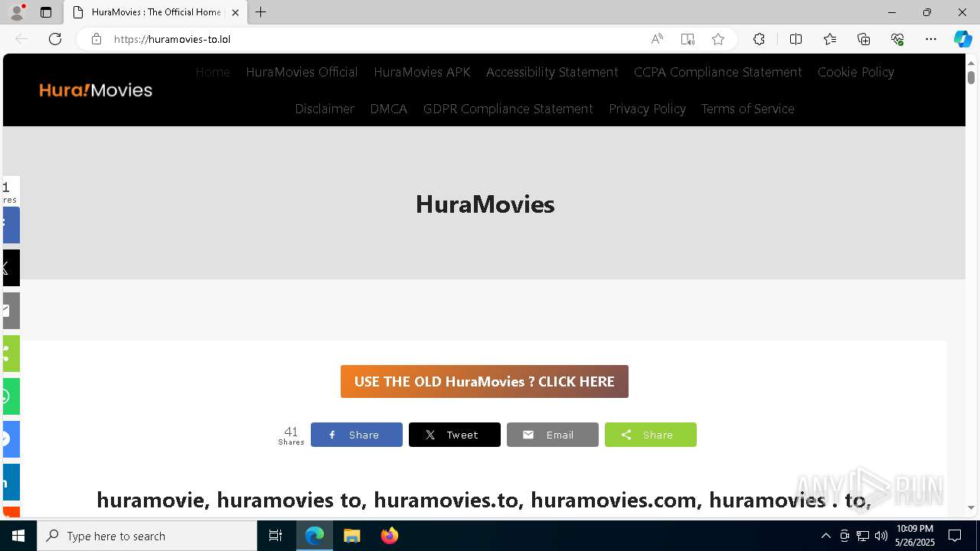Screen dimensions: 980x551
Task: Open Copilot sidebar icon
Action: [962, 39]
